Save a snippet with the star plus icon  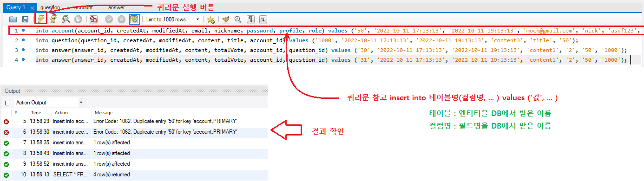pyautogui.click(x=210, y=19)
